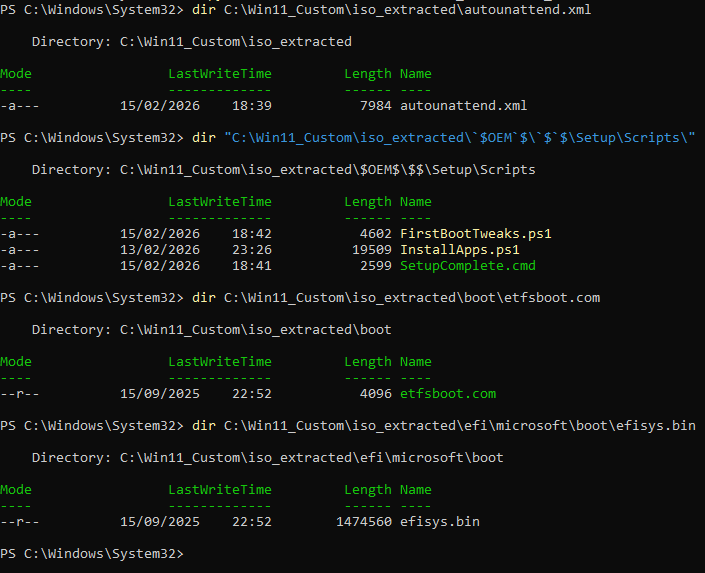Click the LastWriteTime header above the efisys.bin row
The width and height of the screenshot is (705, 573).
tap(219, 489)
